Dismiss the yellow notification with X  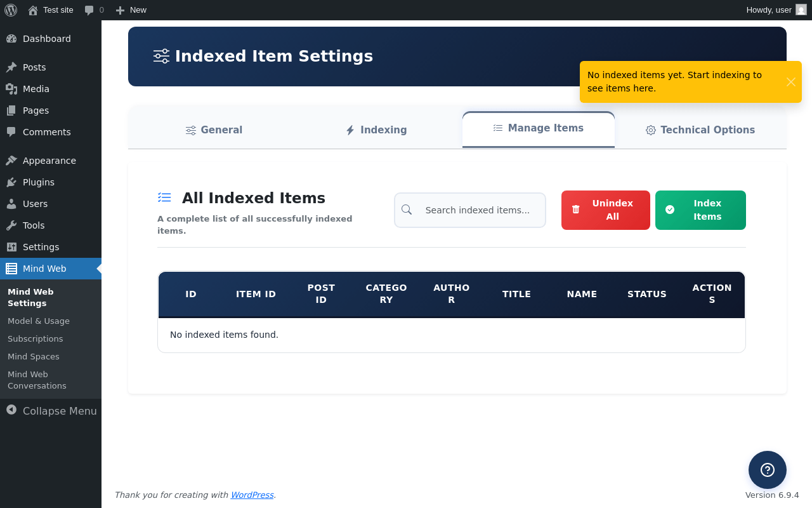[x=790, y=82]
